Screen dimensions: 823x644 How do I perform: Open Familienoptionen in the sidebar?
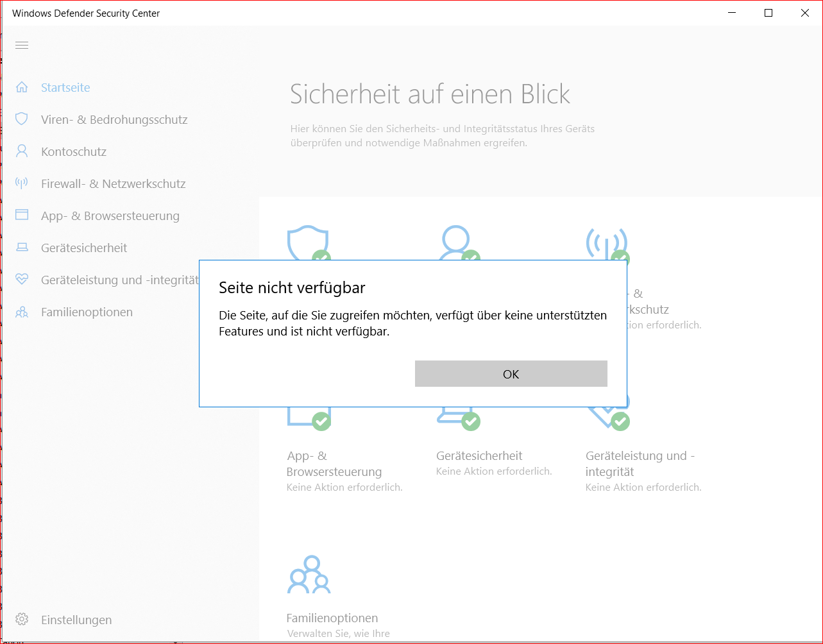coord(87,312)
